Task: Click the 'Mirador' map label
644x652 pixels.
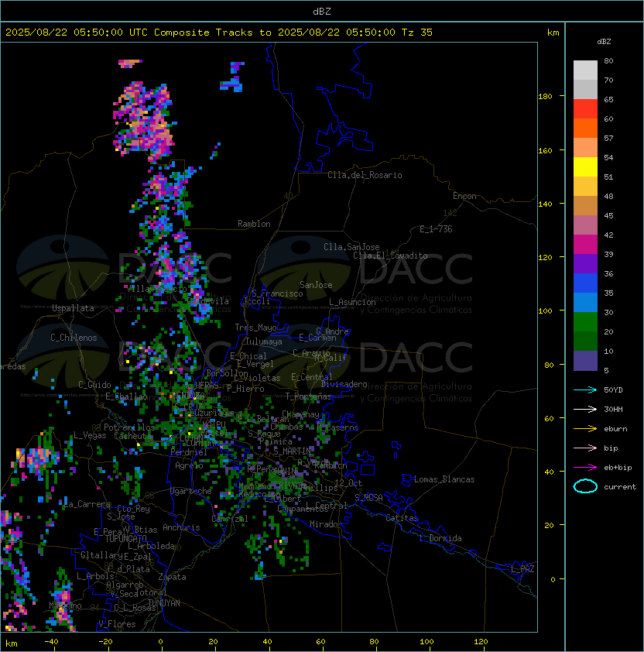Action: click(327, 524)
